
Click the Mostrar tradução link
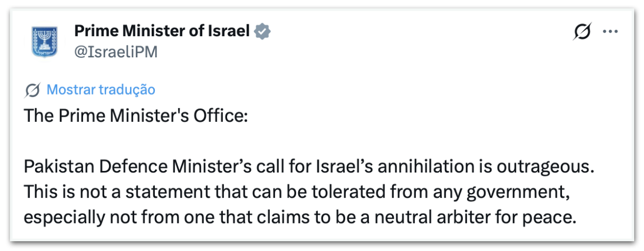pos(101,90)
